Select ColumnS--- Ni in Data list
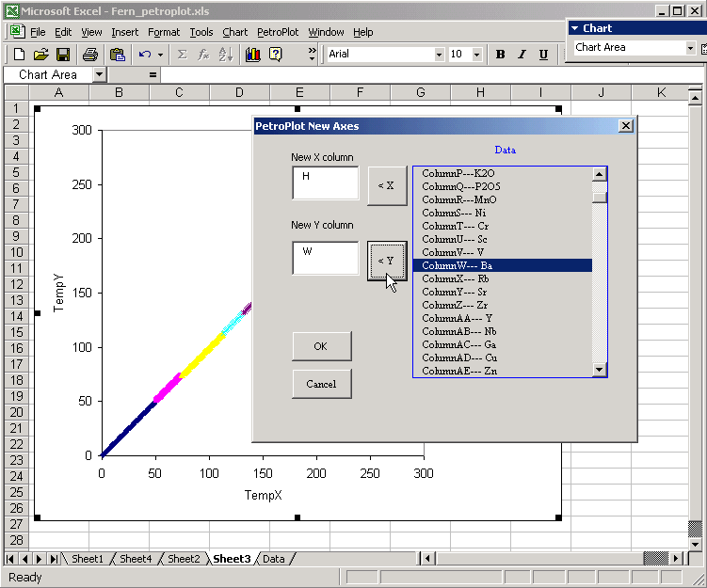The height and width of the screenshot is (588, 707). (503, 213)
